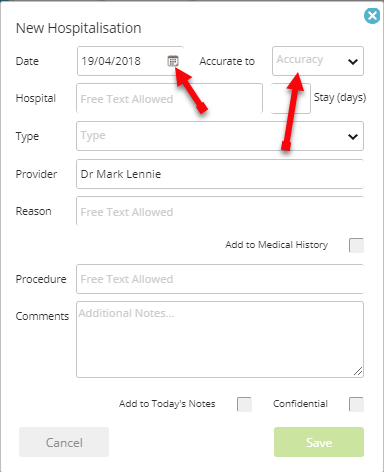Click the Type field placeholder text
Screen dimensions: 384x472
click(93, 136)
